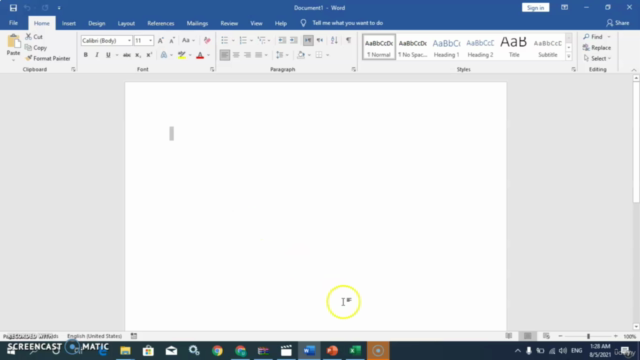Switch to the Design tab
This screenshot has height=360, width=640.
point(97,23)
